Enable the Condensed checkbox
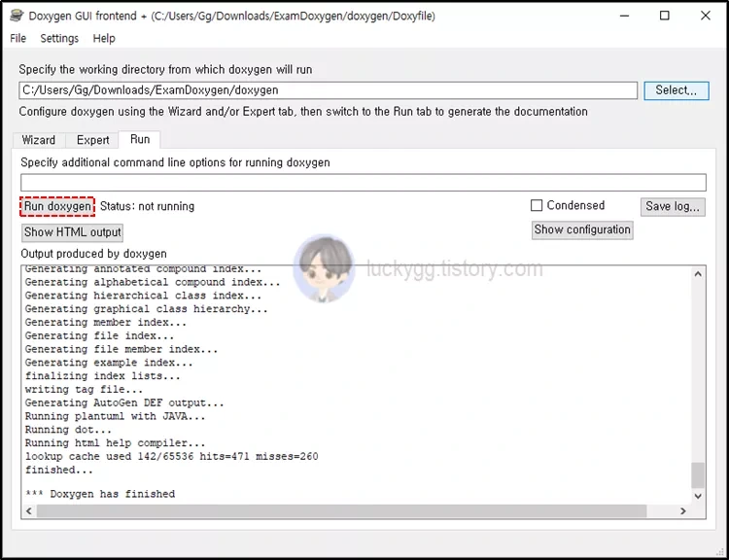The image size is (729, 560). click(537, 205)
